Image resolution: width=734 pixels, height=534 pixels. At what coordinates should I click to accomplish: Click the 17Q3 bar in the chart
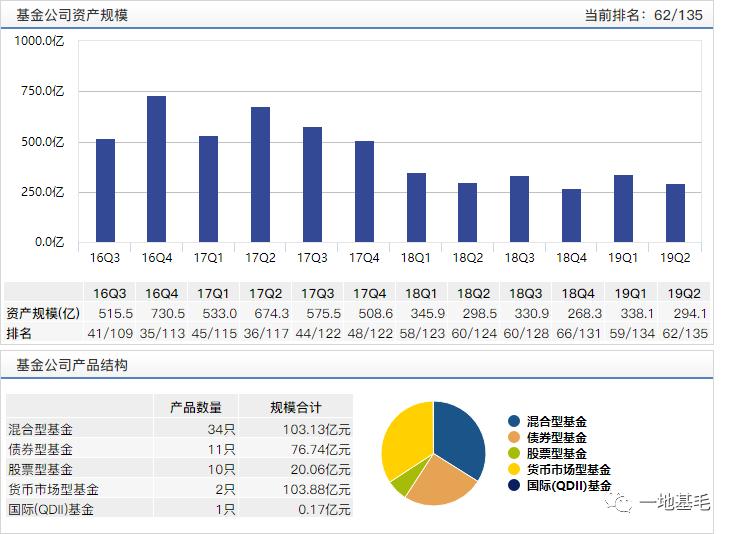point(312,184)
